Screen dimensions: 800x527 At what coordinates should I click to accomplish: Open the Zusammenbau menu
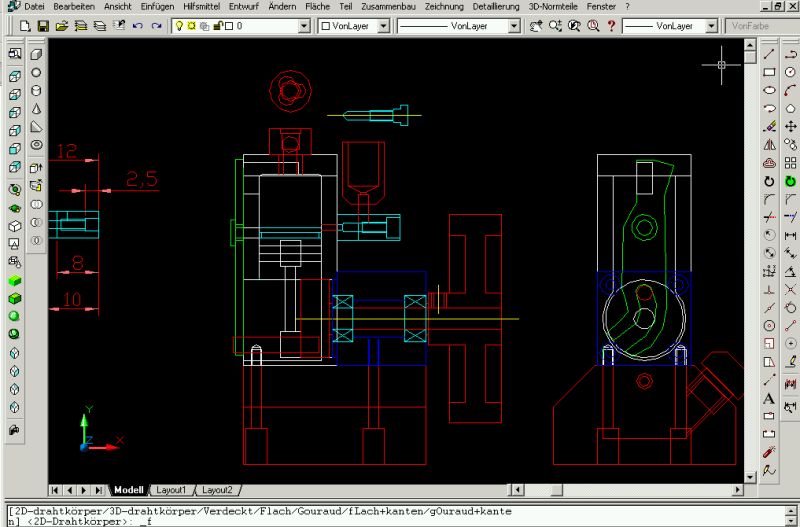coord(388,7)
